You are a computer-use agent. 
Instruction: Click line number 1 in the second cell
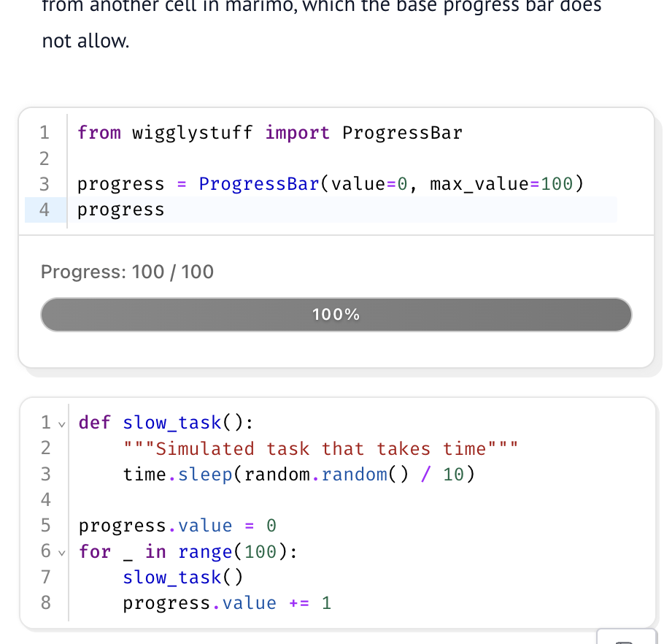(x=45, y=423)
